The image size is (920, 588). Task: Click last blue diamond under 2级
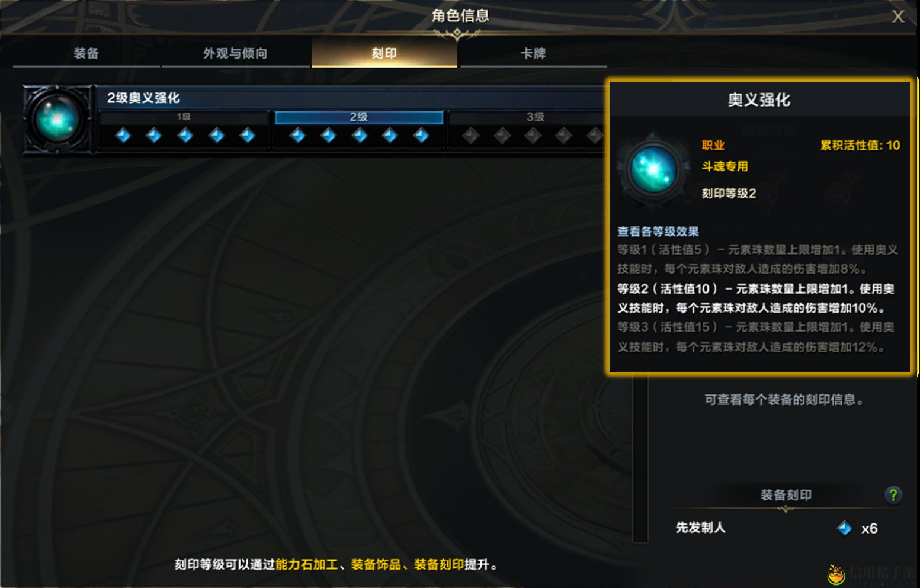click(x=421, y=136)
